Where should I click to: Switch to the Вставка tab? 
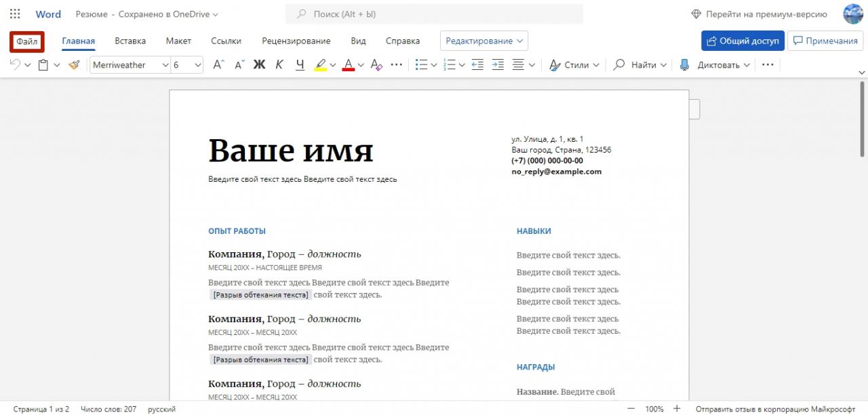pyautogui.click(x=130, y=41)
